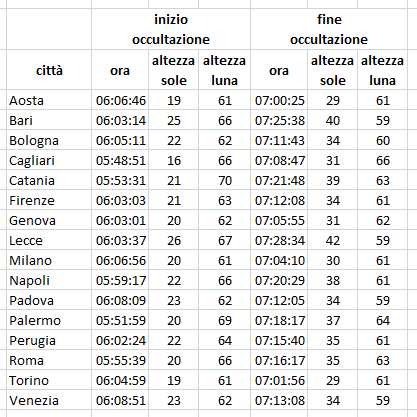Click Catania start moon altitude 70
Viewport: 417px width, 417px height.
pyautogui.click(x=224, y=180)
